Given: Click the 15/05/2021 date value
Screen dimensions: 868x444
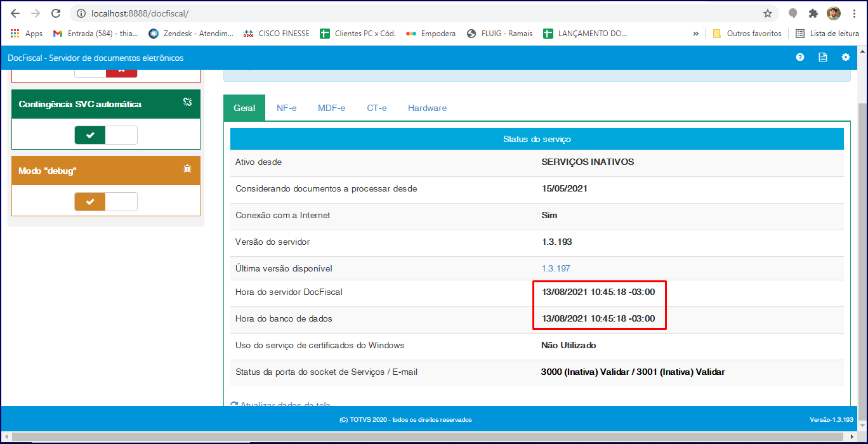Looking at the screenshot, I should point(564,188).
